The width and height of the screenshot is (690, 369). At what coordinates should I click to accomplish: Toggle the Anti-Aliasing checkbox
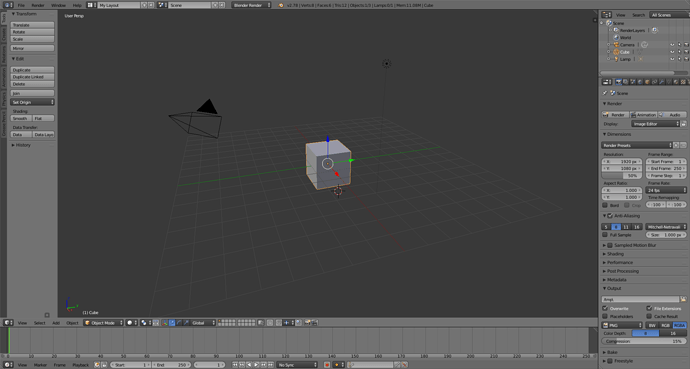coord(610,216)
